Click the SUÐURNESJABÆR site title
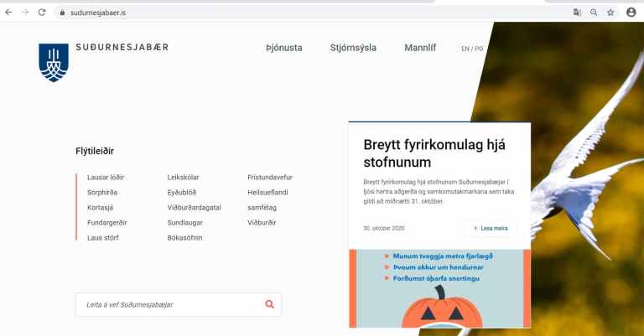The width and height of the screenshot is (644, 336). [x=122, y=47]
